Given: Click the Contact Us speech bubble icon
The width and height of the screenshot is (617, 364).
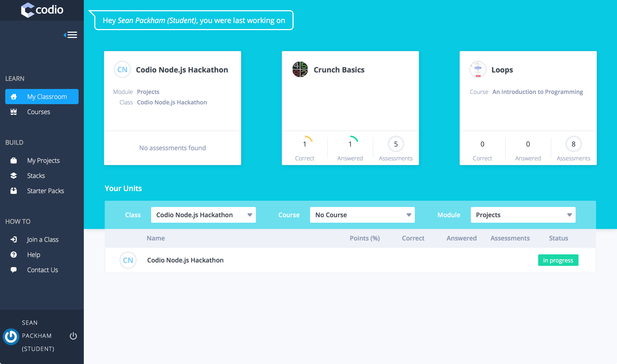Looking at the screenshot, I should 13,270.
